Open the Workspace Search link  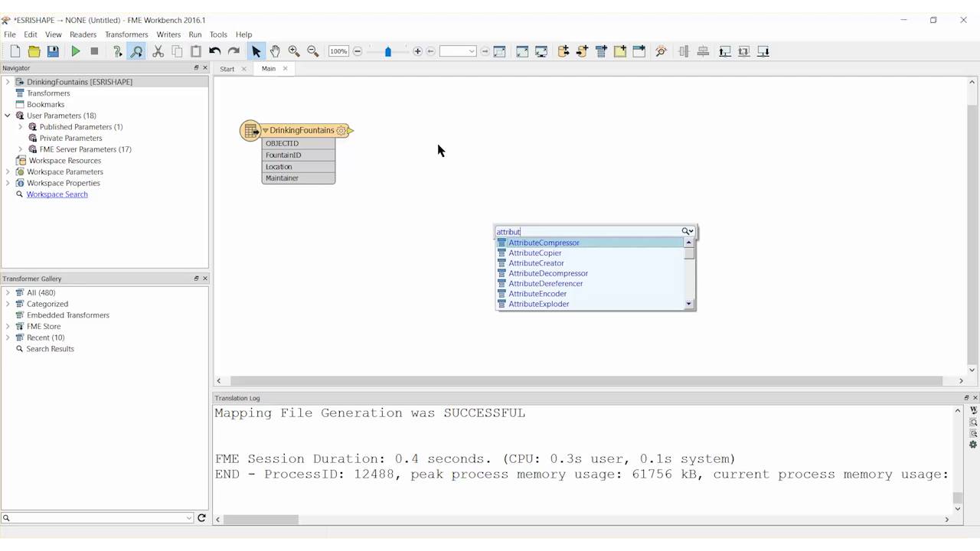pos(57,194)
